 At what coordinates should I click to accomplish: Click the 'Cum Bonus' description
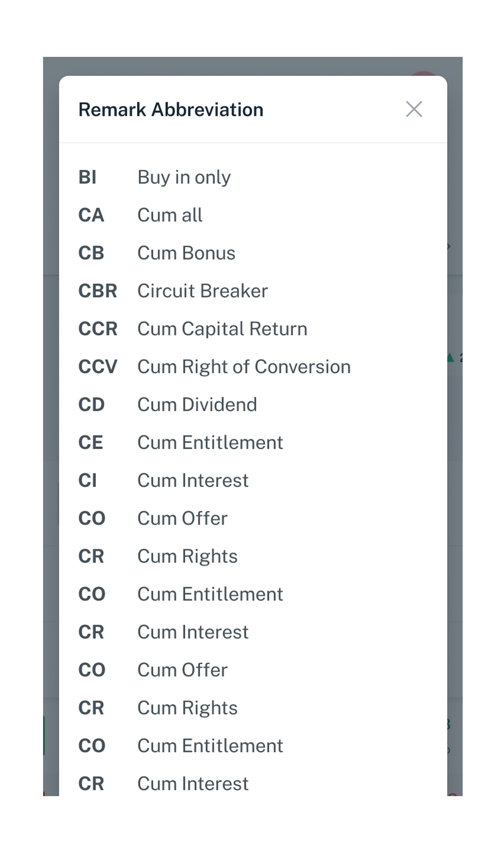pyautogui.click(x=186, y=253)
